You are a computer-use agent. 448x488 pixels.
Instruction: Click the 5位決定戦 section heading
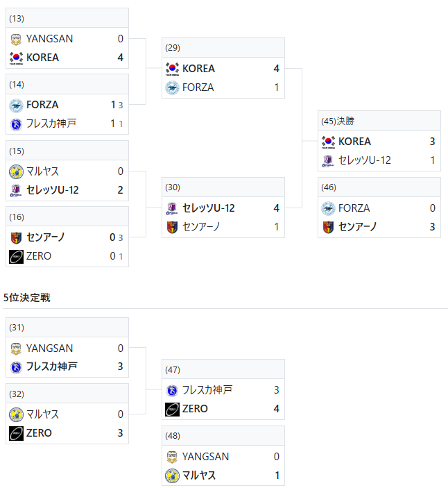(x=27, y=298)
